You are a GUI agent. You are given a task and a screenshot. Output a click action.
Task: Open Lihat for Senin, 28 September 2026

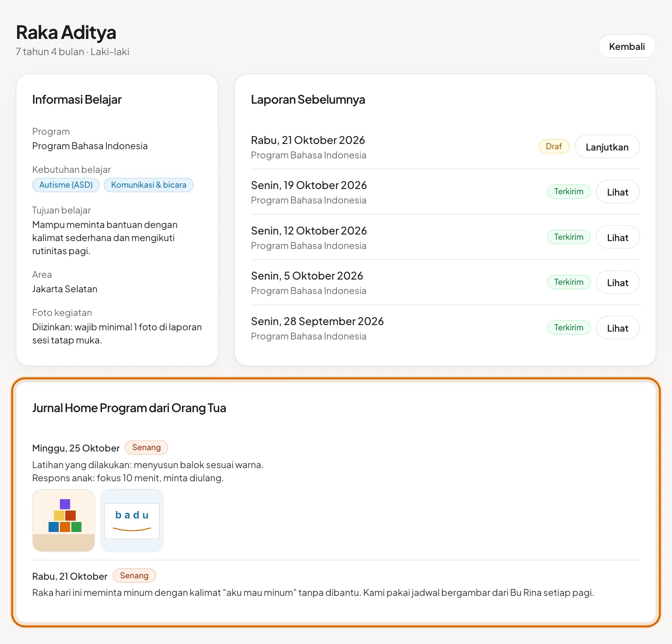(617, 328)
